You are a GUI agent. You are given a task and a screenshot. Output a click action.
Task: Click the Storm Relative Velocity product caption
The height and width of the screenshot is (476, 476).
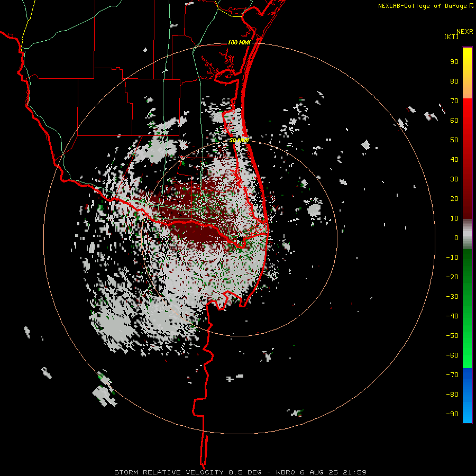pyautogui.click(x=240, y=472)
